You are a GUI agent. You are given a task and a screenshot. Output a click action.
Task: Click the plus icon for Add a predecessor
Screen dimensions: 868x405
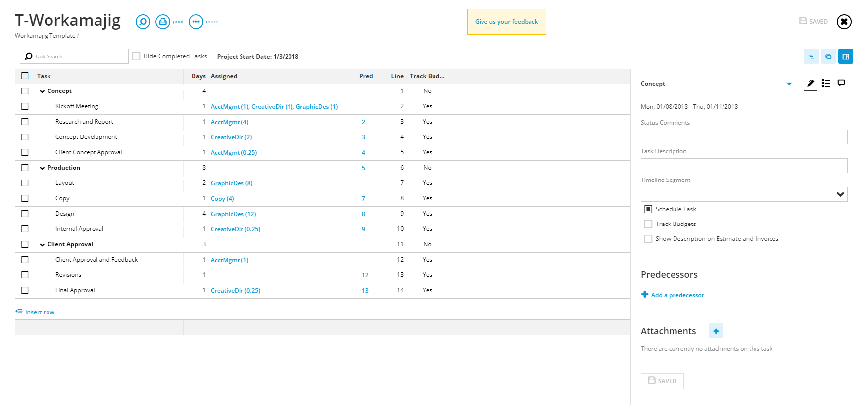[645, 294]
